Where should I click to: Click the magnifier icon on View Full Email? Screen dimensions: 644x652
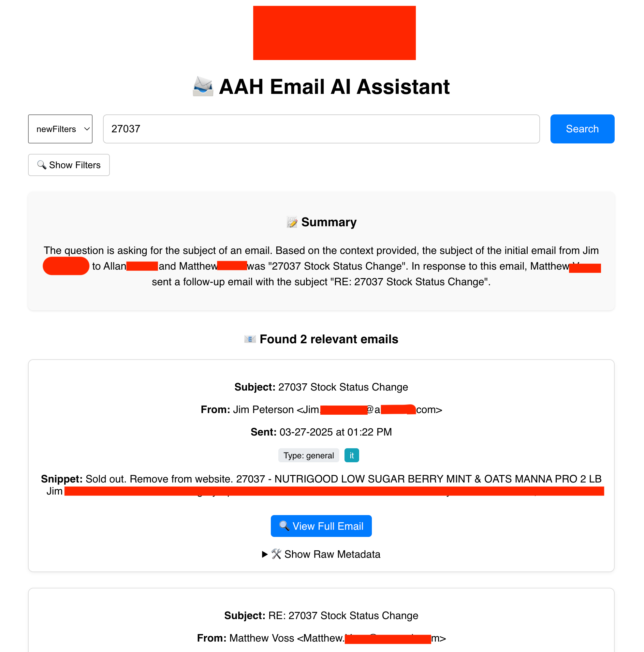coord(284,526)
